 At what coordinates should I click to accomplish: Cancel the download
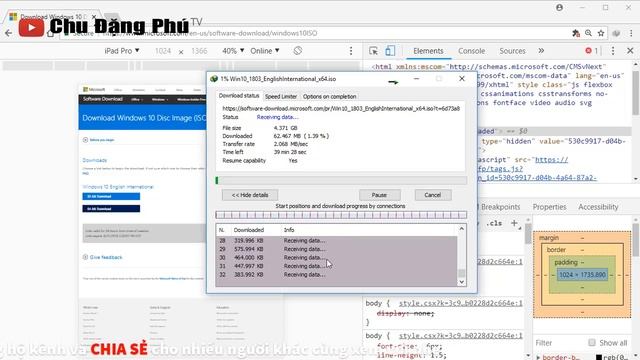click(433, 195)
